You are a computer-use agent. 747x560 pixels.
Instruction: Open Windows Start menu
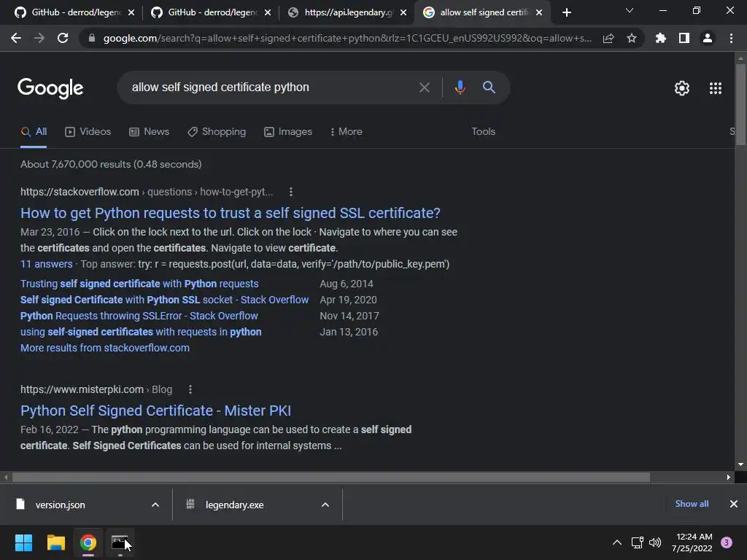click(23, 542)
